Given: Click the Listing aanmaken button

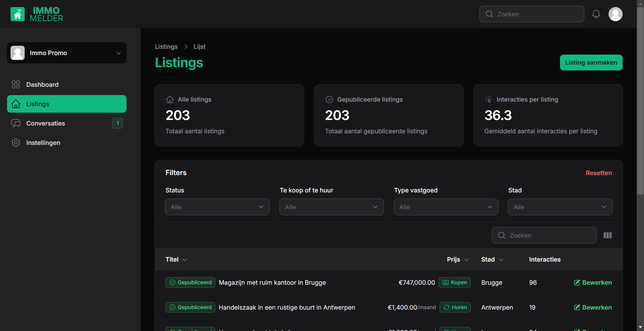Looking at the screenshot, I should 591,63.
